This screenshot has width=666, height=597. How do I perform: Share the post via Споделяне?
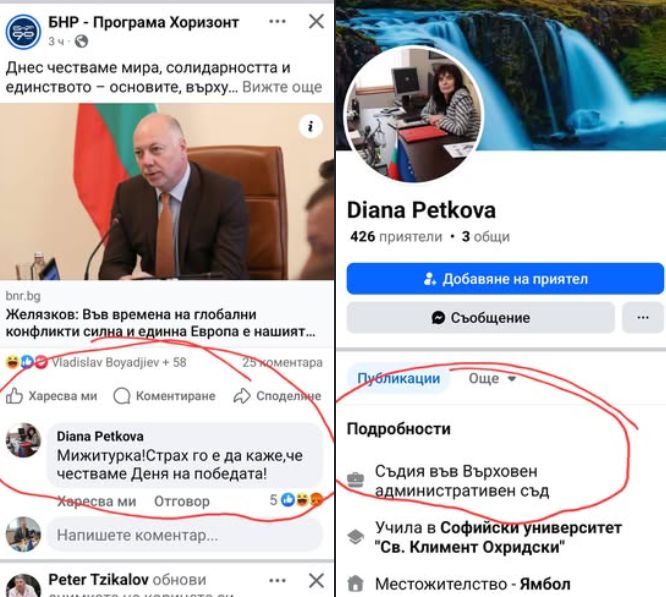point(277,396)
